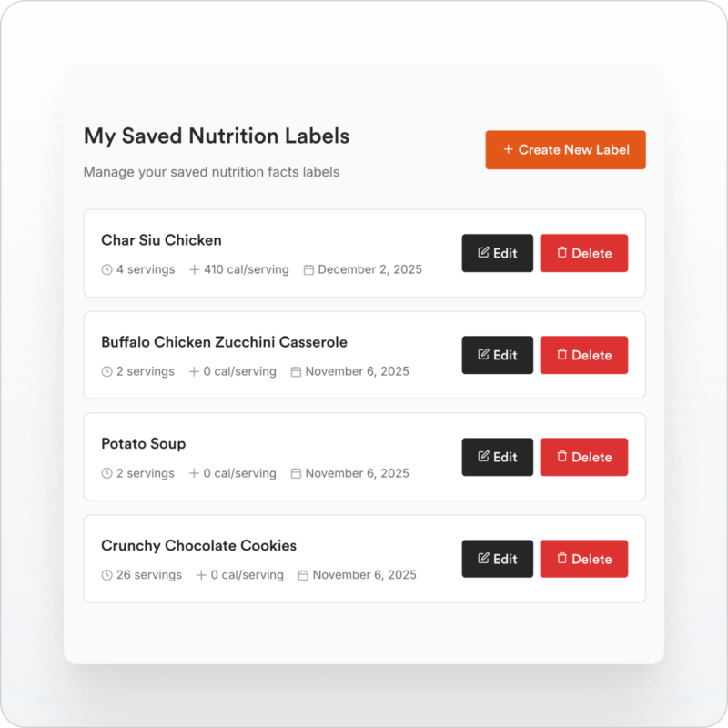Click the plus icon beside 410 cal/serving
This screenshot has height=728, width=728.
click(194, 269)
